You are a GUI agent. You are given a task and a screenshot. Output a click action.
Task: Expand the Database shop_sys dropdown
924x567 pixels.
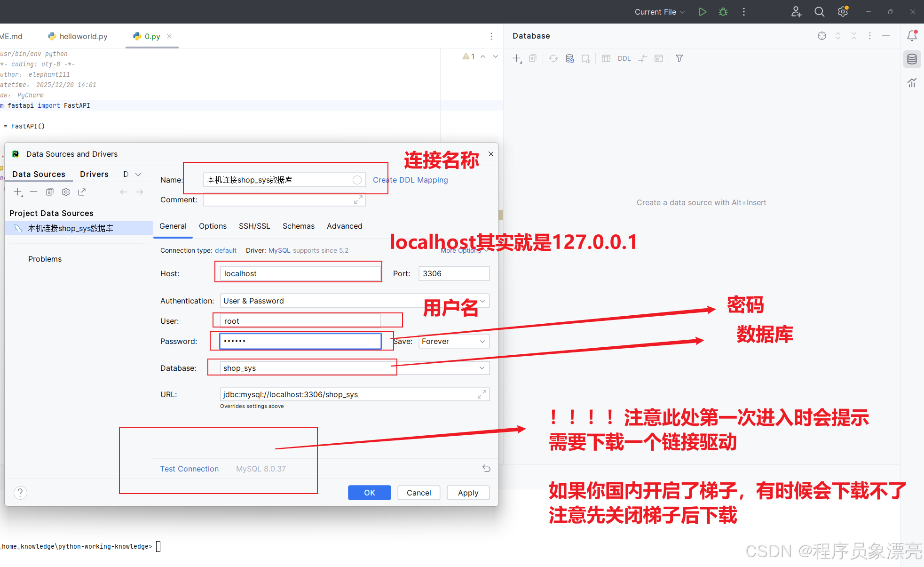pyautogui.click(x=482, y=368)
